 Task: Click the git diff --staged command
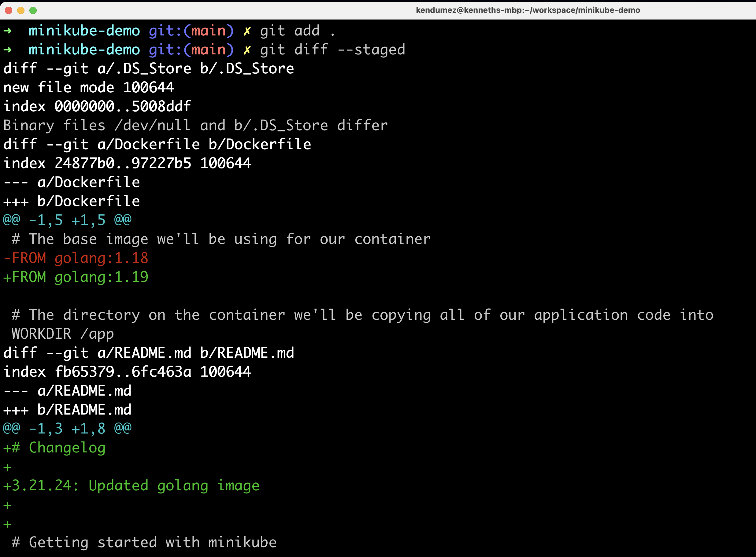pyautogui.click(x=332, y=49)
